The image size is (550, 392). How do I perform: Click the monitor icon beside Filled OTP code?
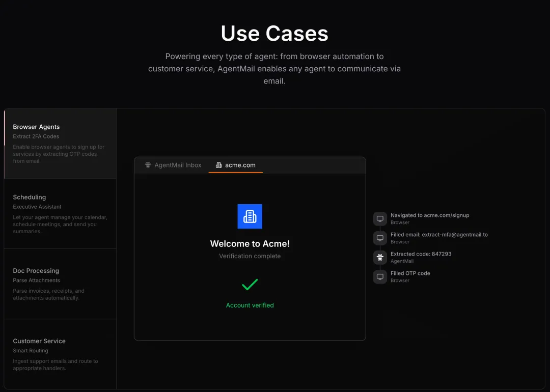380,277
